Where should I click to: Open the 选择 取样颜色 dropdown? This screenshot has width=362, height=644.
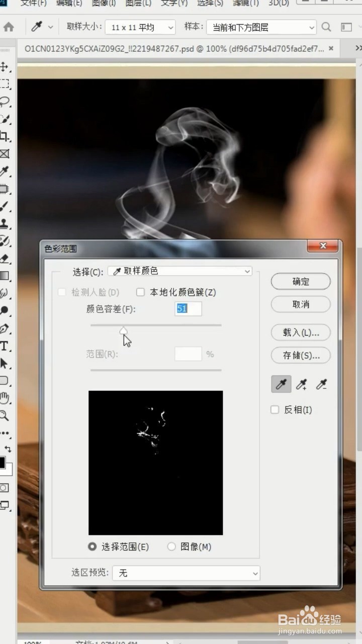pos(180,271)
